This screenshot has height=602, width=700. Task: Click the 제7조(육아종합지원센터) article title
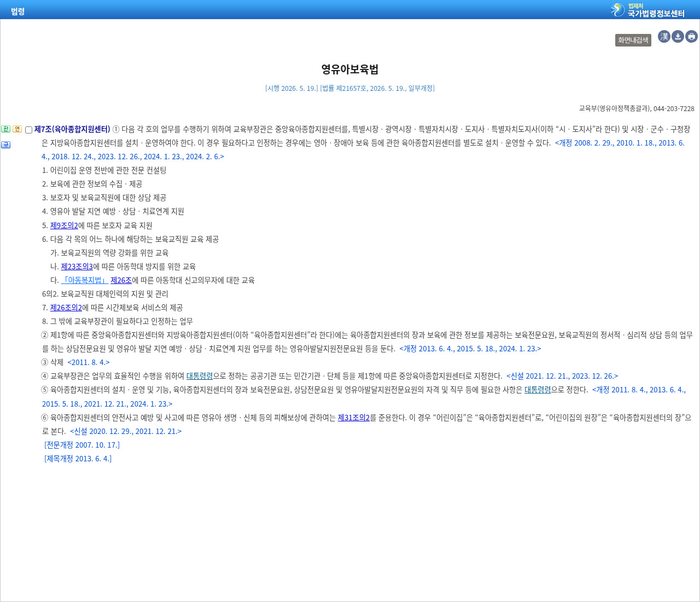pos(72,129)
